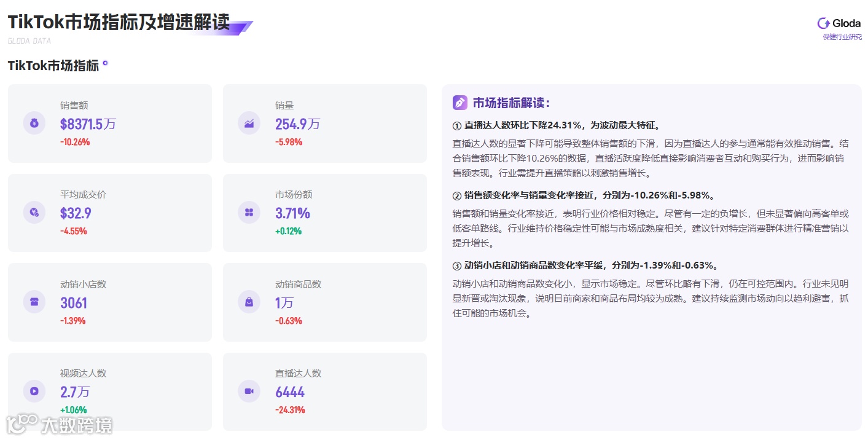Click the money bag icon beside 销售额
This screenshot has width=868, height=440.
[34, 123]
